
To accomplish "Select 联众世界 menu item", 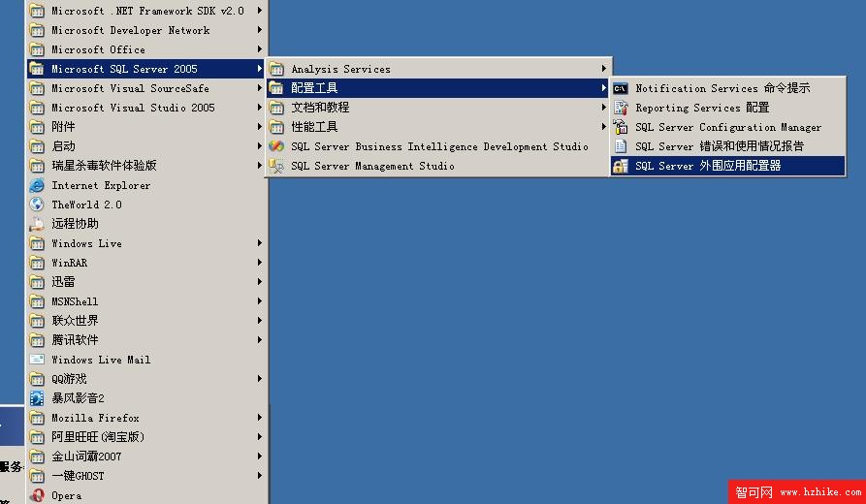I will point(146,321).
